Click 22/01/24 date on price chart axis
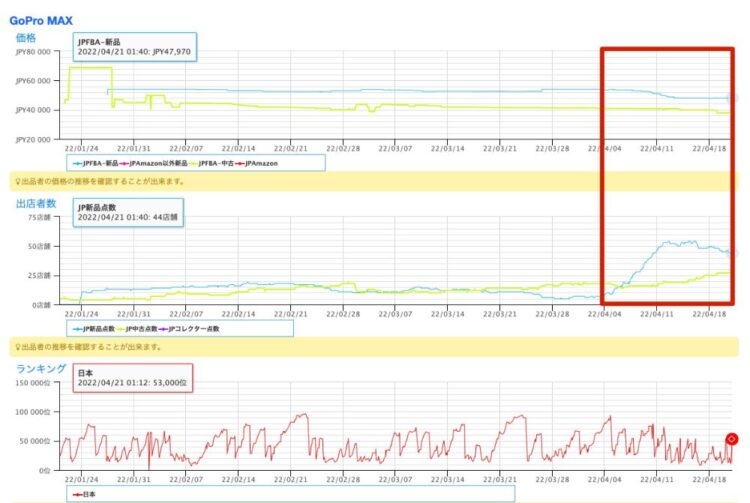 coord(81,149)
